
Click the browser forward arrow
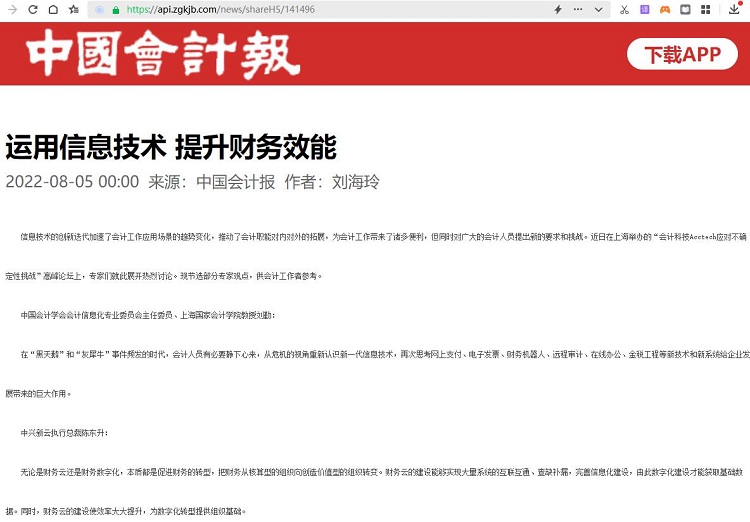point(11,9)
